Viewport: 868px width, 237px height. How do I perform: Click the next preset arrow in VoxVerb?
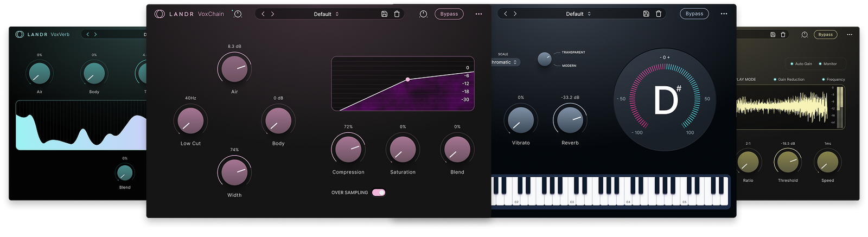click(95, 34)
